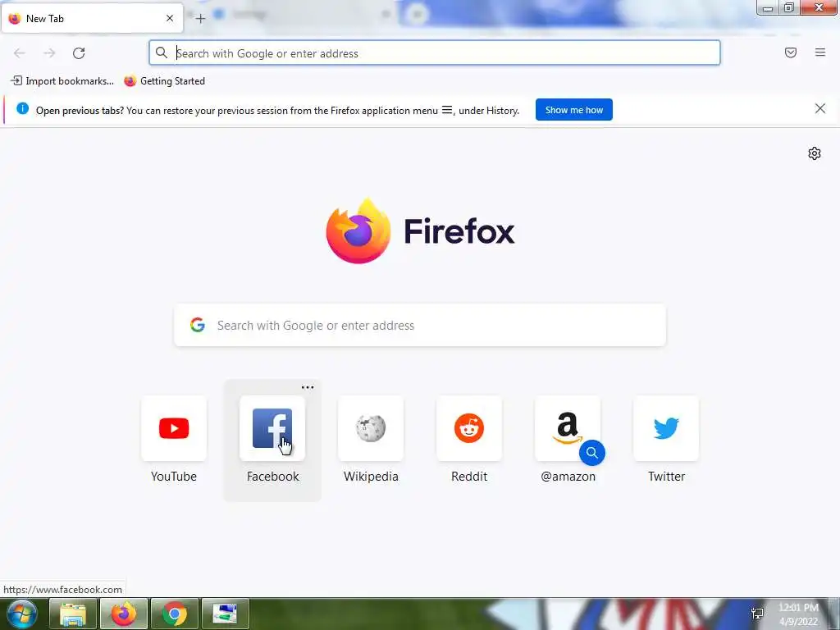Click Firefox icon in taskbar

coord(124,614)
